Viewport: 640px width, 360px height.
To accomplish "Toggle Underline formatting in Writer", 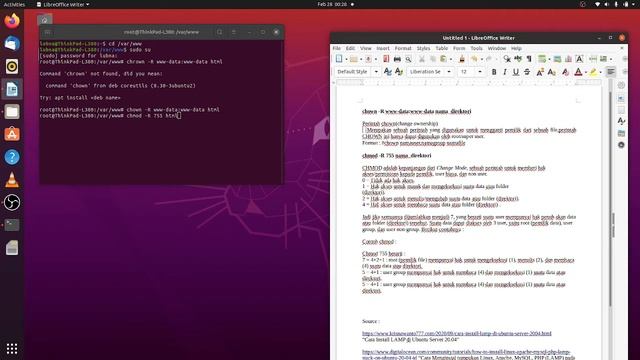I will (516, 72).
